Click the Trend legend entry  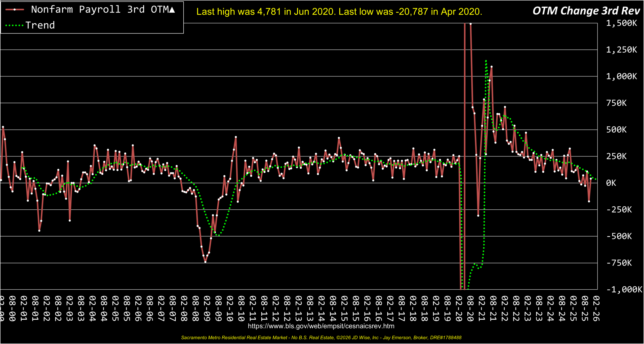[x=40, y=25]
